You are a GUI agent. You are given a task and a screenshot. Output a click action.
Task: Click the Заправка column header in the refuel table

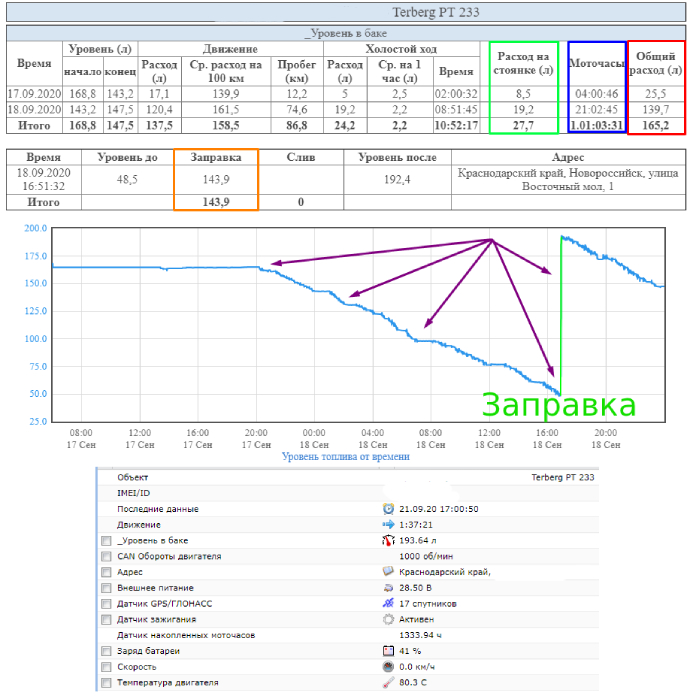[x=215, y=158]
